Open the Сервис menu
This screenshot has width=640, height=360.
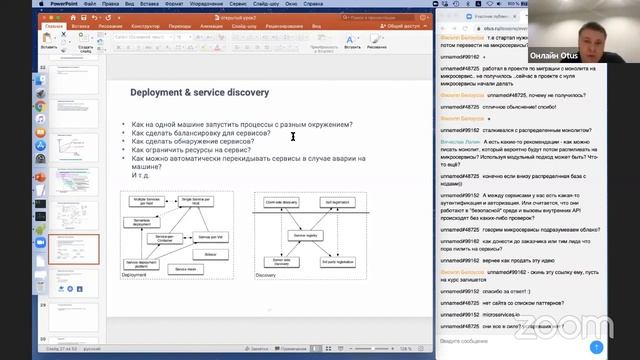238,4
